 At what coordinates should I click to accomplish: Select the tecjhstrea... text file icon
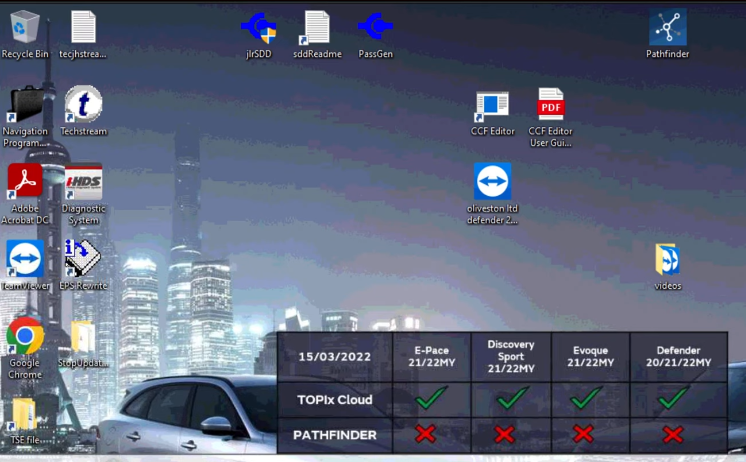coord(83,28)
